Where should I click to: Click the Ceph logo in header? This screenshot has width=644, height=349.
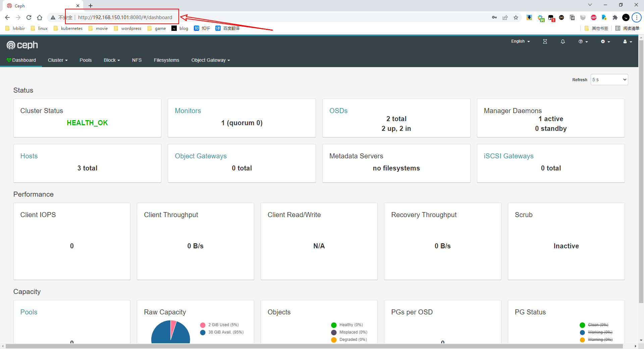pos(22,45)
